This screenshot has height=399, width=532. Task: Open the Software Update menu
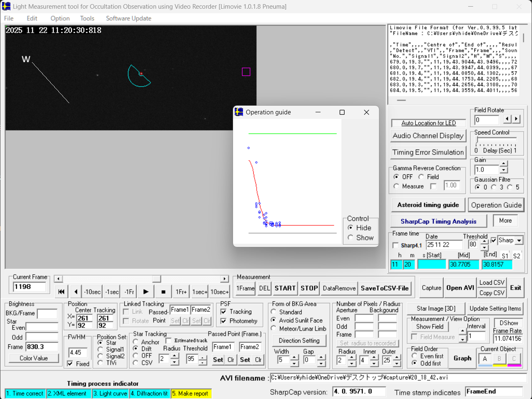click(129, 18)
